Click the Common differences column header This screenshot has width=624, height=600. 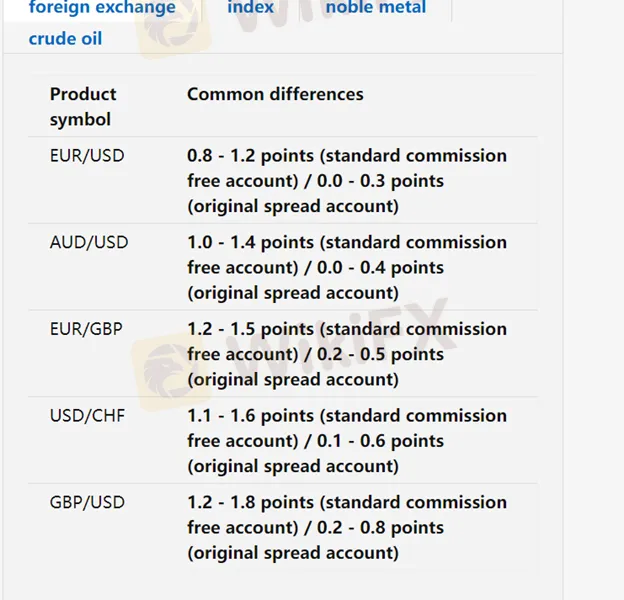click(275, 94)
